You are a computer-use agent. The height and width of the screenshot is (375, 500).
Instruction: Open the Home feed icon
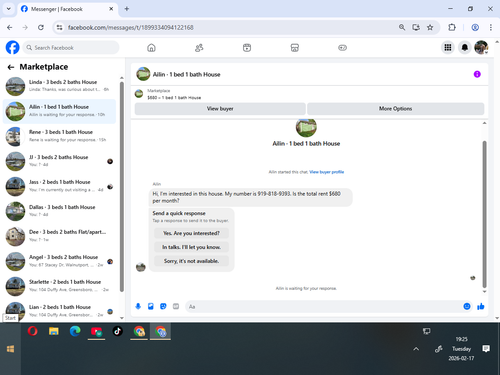[151, 48]
